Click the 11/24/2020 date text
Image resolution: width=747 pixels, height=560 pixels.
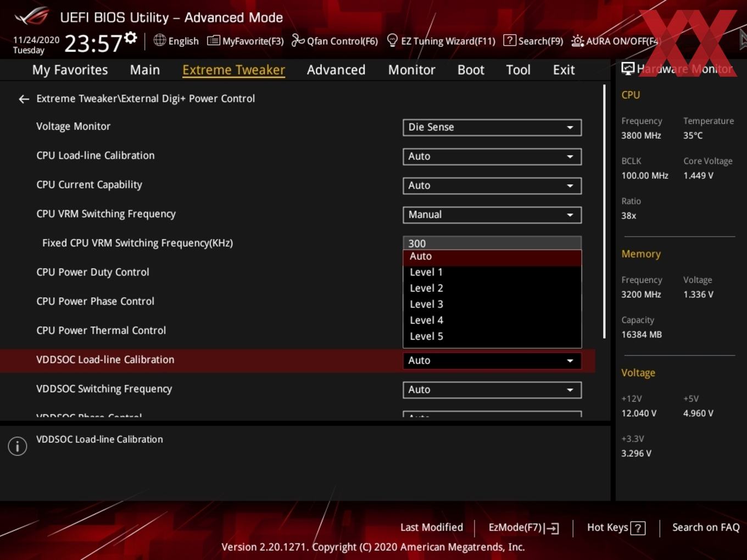coord(36,40)
